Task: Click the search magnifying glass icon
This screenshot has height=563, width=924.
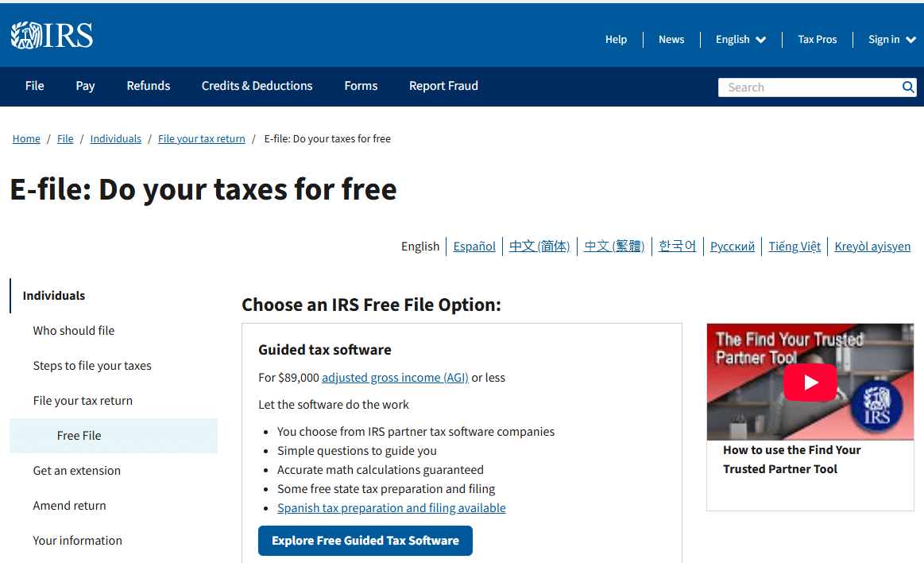Action: [x=908, y=87]
